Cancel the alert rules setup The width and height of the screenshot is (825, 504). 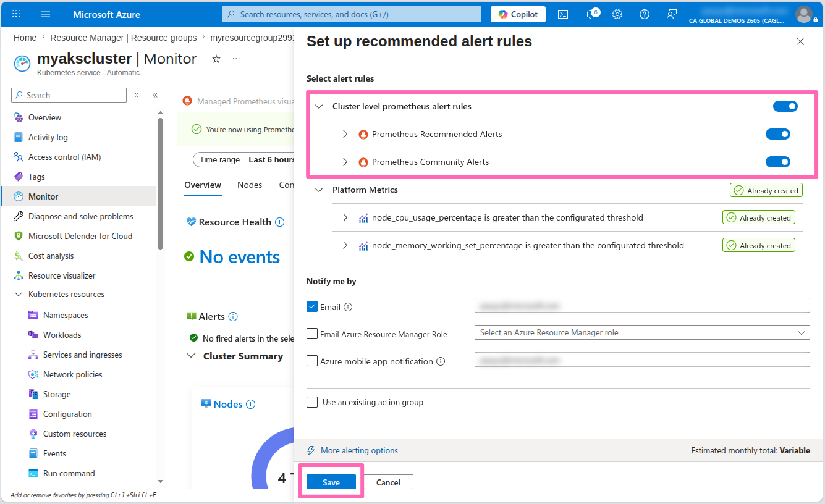(x=388, y=482)
